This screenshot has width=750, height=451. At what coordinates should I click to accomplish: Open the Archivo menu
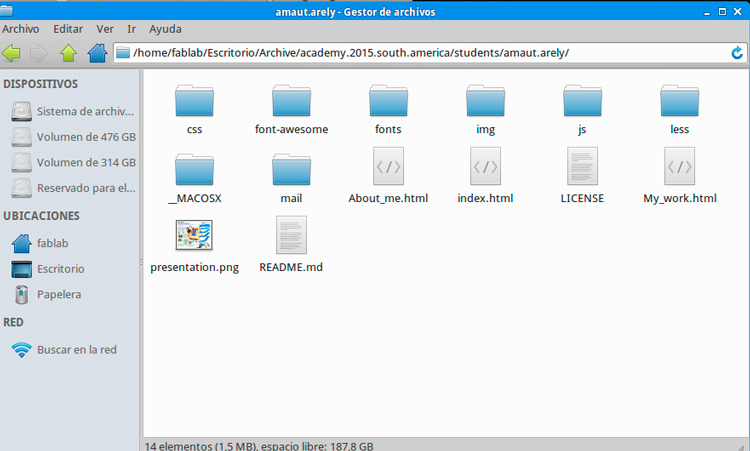point(21,29)
